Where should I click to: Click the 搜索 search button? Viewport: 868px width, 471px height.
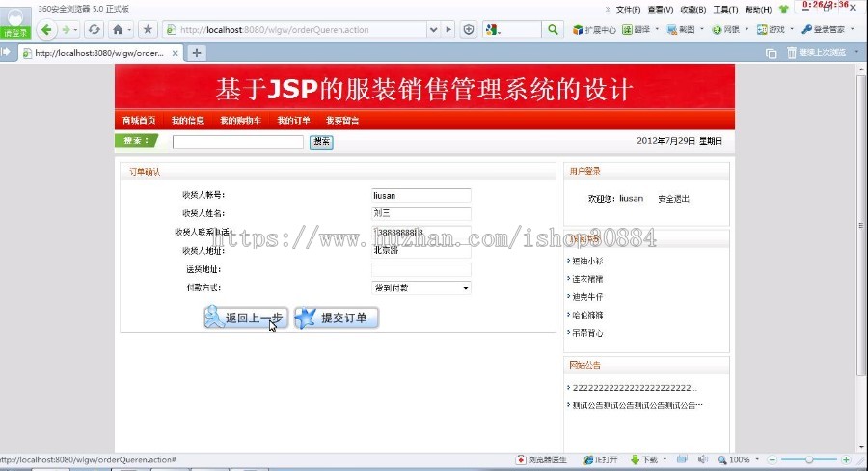pyautogui.click(x=321, y=141)
